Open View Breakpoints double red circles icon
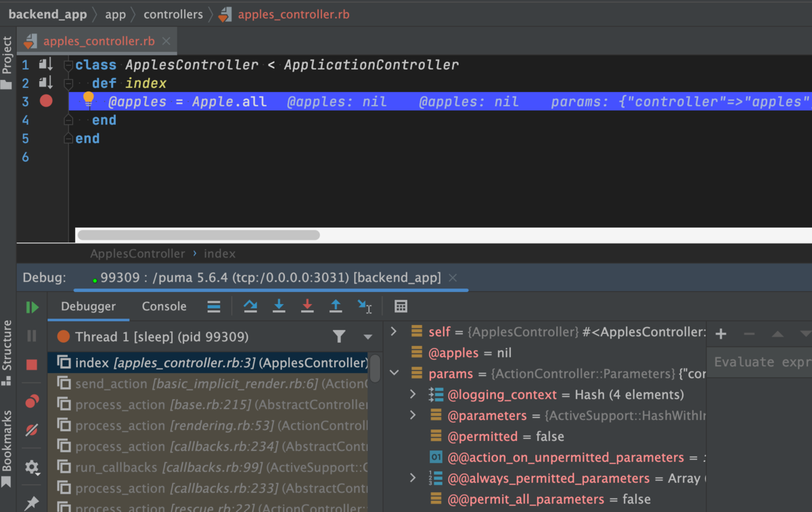Image resolution: width=812 pixels, height=512 pixels. coord(32,402)
